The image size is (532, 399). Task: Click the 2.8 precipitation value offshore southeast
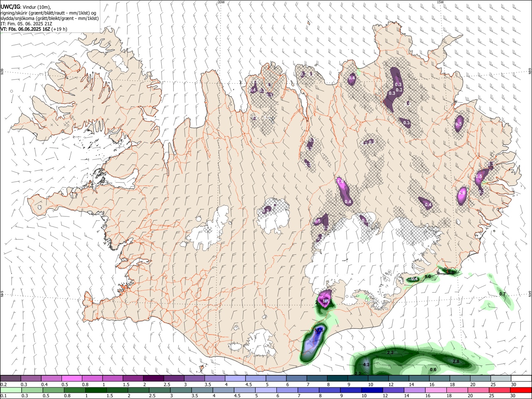coord(456,362)
